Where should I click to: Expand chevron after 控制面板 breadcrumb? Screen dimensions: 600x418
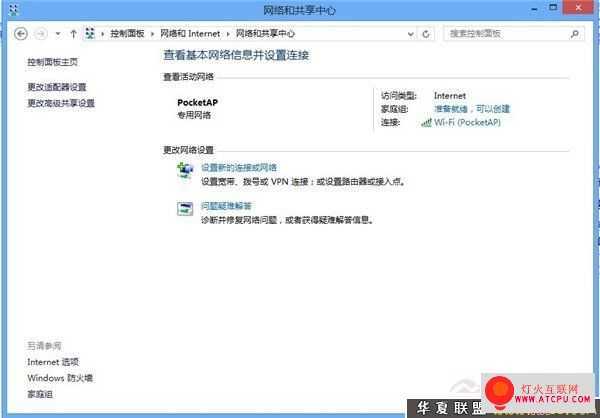click(x=152, y=34)
